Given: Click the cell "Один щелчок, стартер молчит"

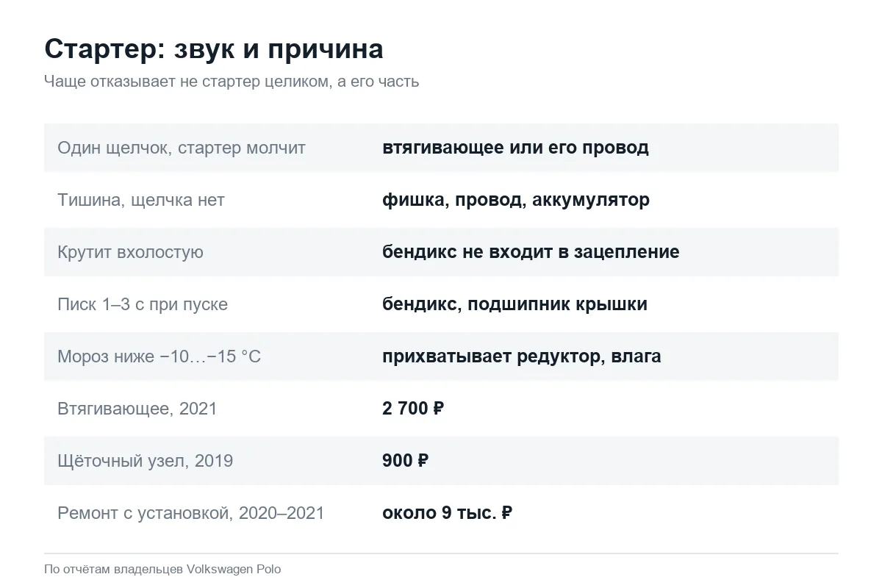Looking at the screenshot, I should point(182,148).
